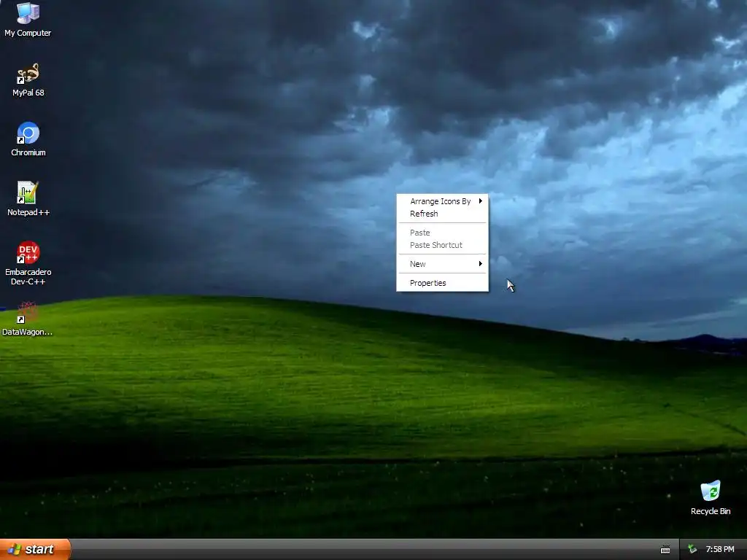Expand the New submenu
Viewport: 747px width, 560px height.
443,264
